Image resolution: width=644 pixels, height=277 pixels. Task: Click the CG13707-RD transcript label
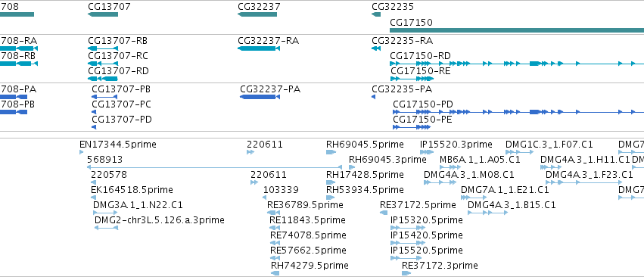point(118,71)
